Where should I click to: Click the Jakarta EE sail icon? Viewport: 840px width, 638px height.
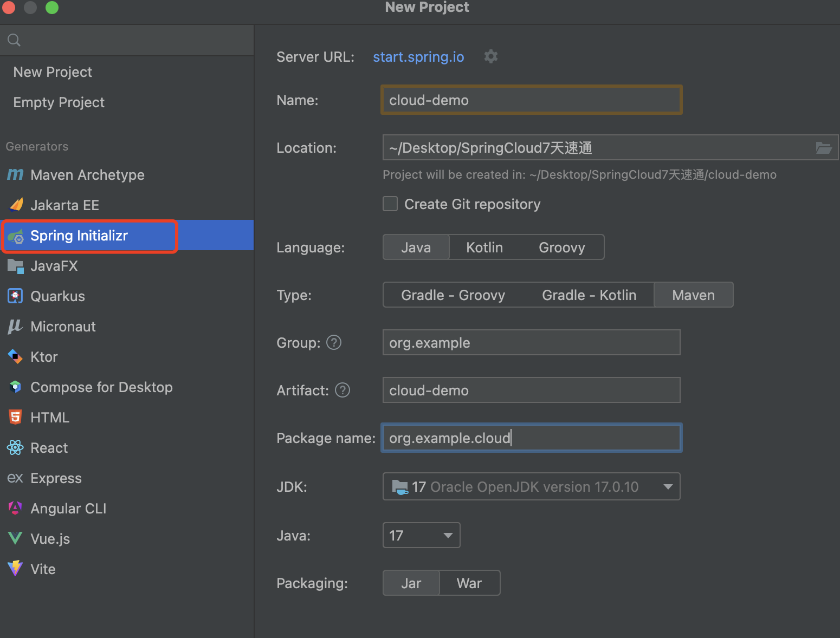[16, 205]
